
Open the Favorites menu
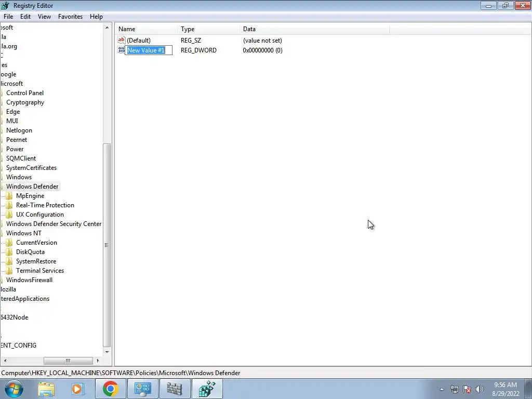pyautogui.click(x=70, y=17)
